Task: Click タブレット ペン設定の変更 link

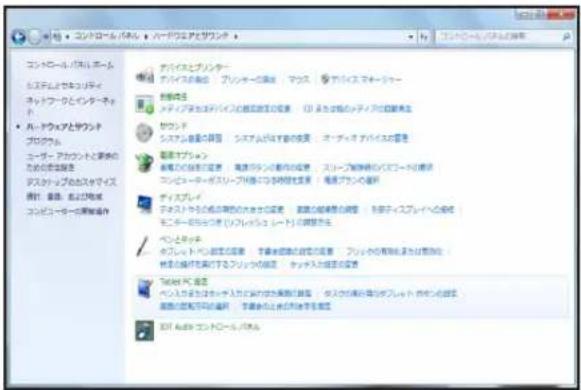Action: [x=202, y=252]
